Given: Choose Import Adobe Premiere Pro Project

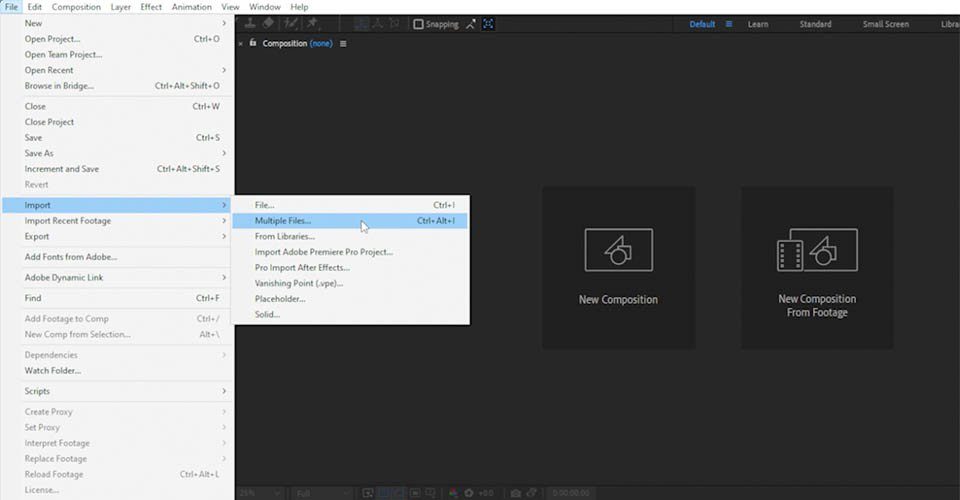Looking at the screenshot, I should [350, 252].
